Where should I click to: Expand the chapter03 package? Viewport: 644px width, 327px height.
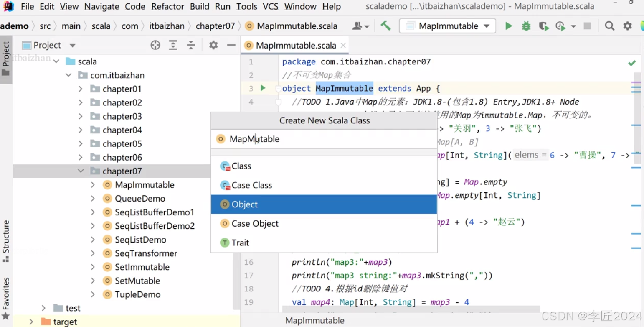click(x=81, y=116)
